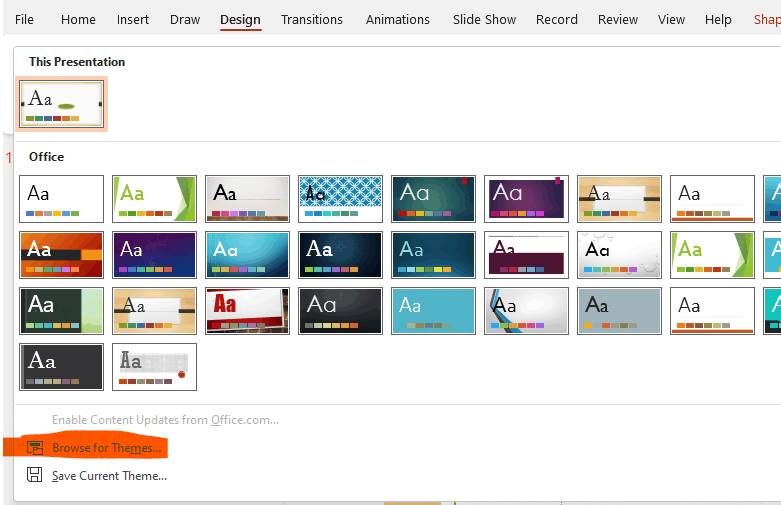Click the Save Current Theme disk icon
The height and width of the screenshot is (505, 781).
34,475
